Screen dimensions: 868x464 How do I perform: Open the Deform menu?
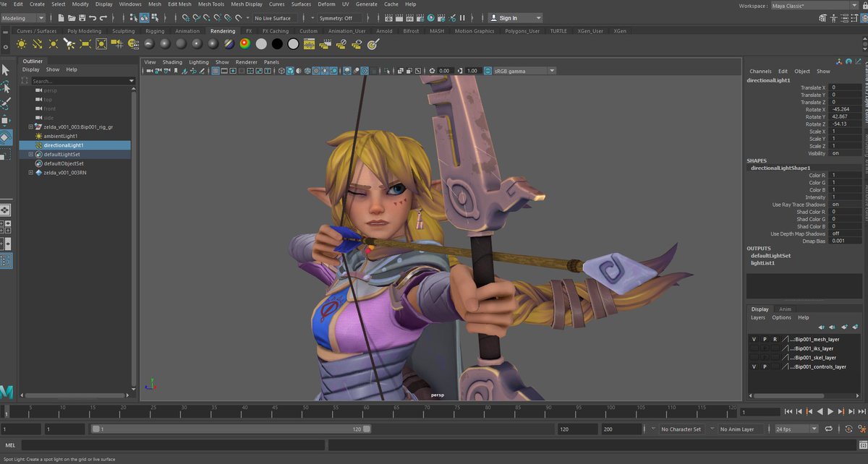(326, 4)
